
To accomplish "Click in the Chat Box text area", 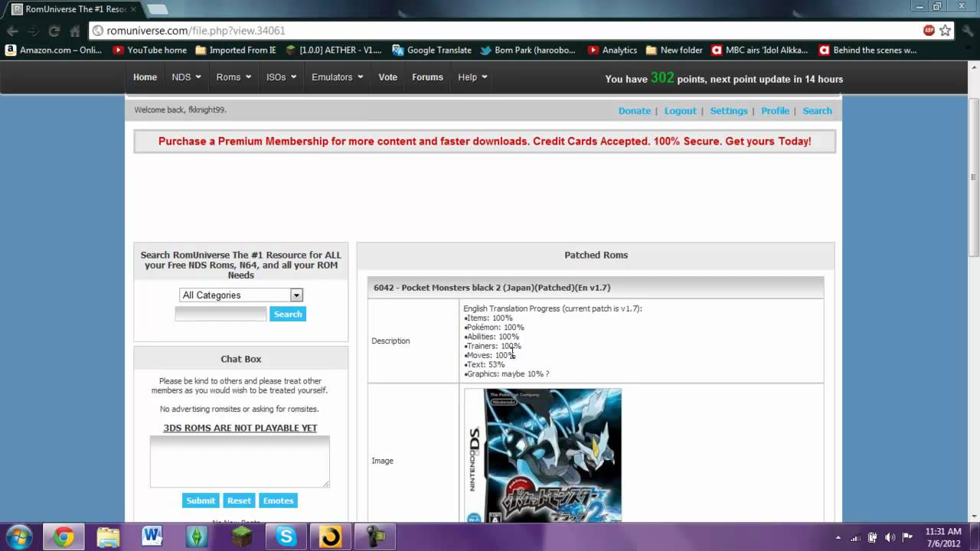I will [x=240, y=461].
